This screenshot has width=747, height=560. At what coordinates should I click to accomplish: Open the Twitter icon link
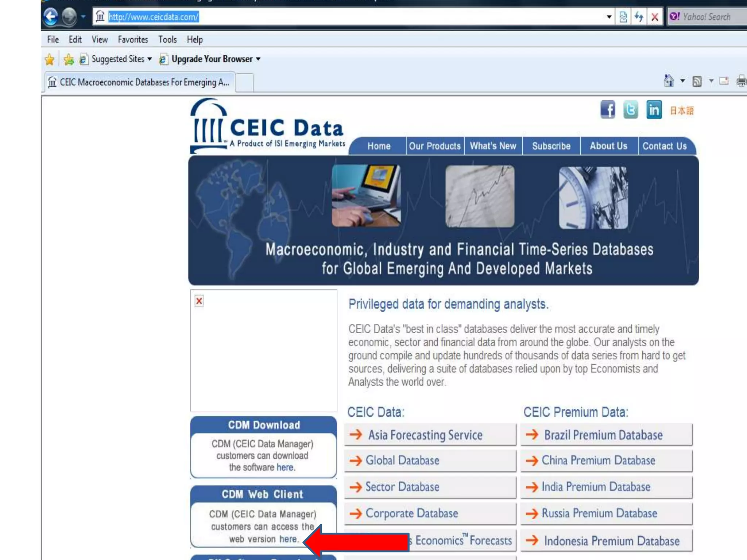coord(631,109)
